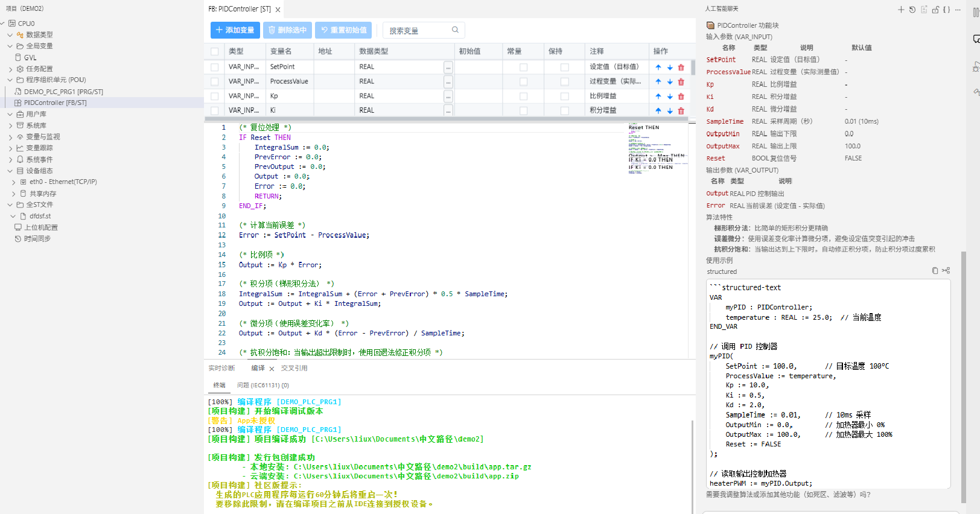Insert the code example using icon beside copy

pyautogui.click(x=946, y=271)
